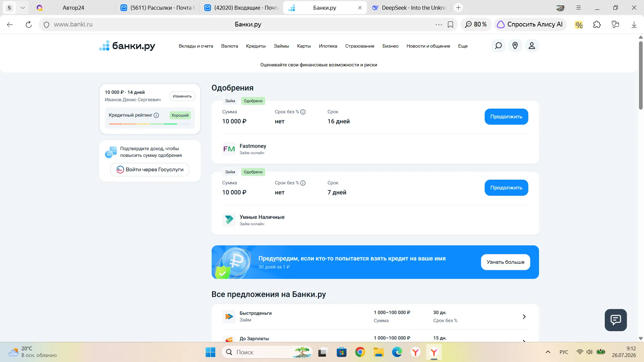Viewport: 644px width, 362px height.
Task: Click the Fastmoney FM logo
Action: point(229,149)
